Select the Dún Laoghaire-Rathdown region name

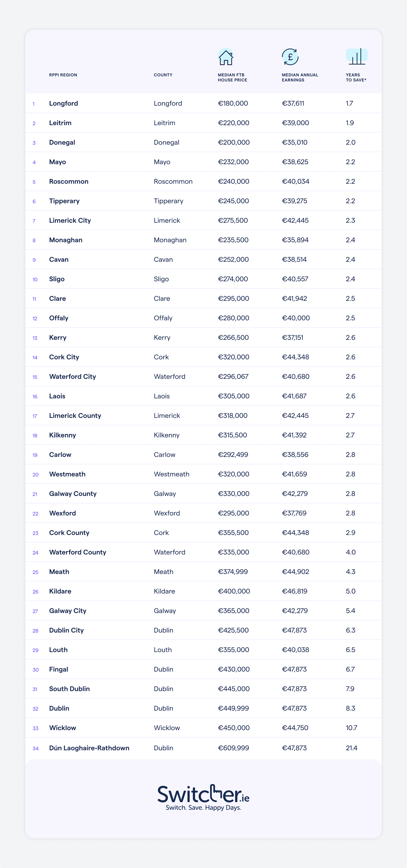pyautogui.click(x=89, y=748)
